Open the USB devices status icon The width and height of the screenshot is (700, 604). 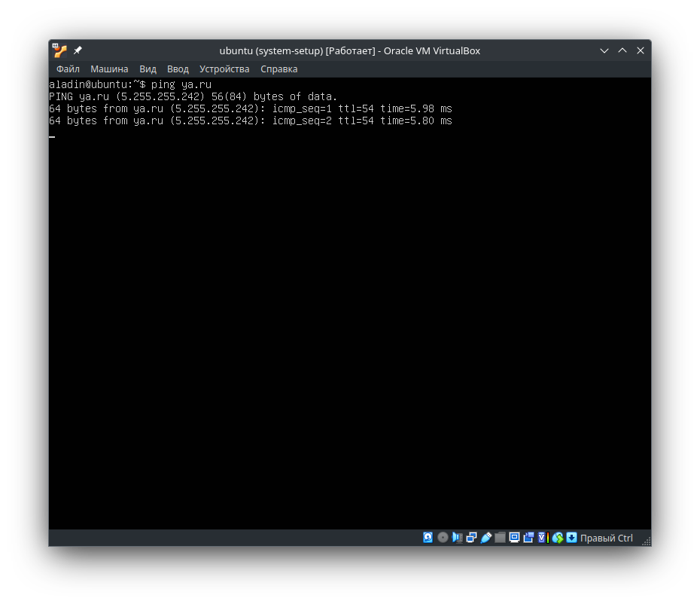(485, 537)
